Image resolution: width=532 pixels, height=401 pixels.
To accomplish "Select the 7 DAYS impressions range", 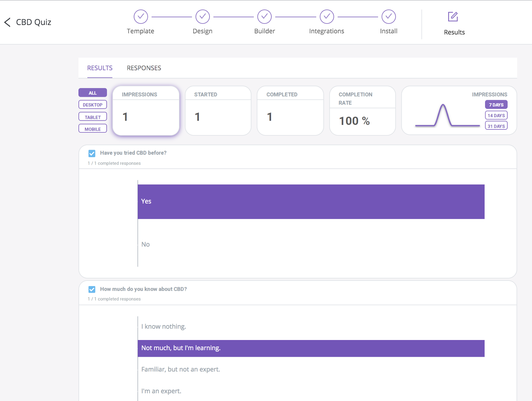I will pos(496,104).
